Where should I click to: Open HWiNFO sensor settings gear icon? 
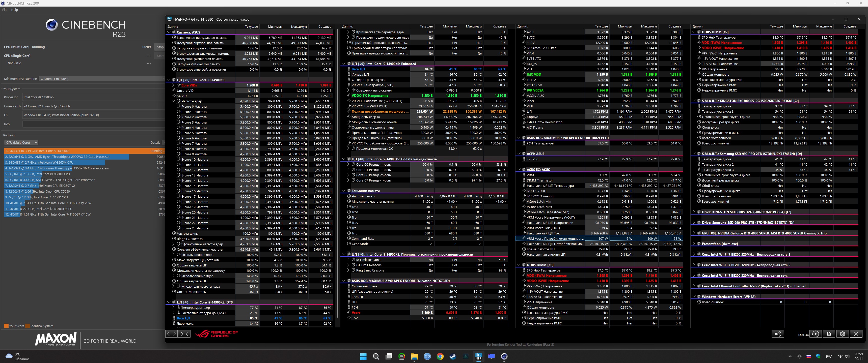coord(843,334)
